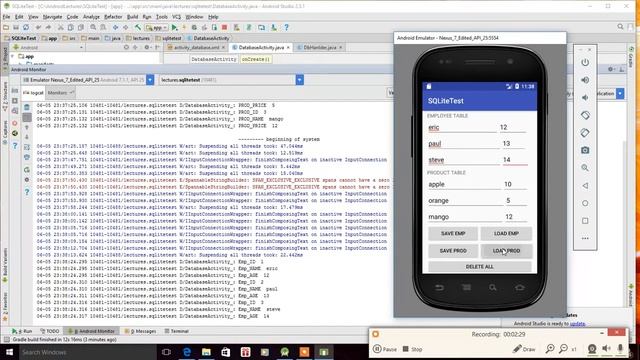Viewport: 640px width, 360px height.
Task: Open the VCS menu
Action: [x=176, y=17]
